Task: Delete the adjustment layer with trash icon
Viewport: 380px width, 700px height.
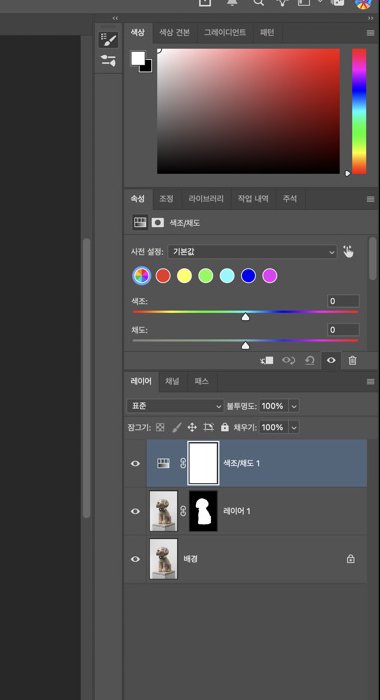Action: 352,361
